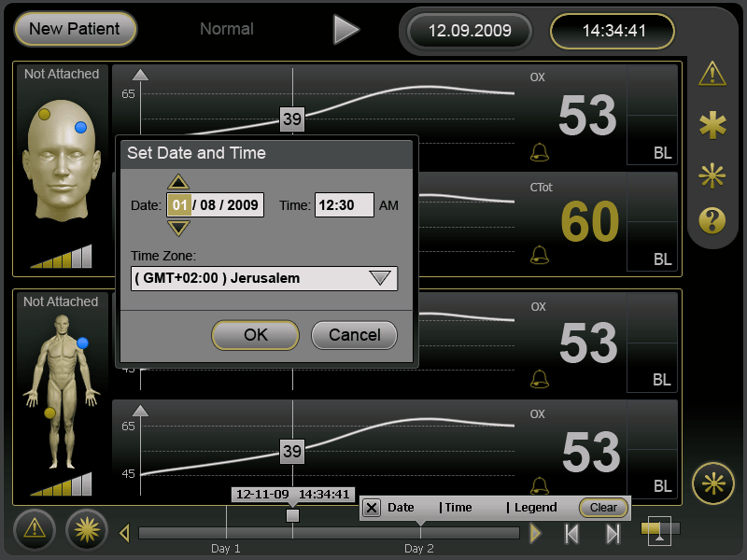Click the starburst button at bottom left

pos(86,529)
